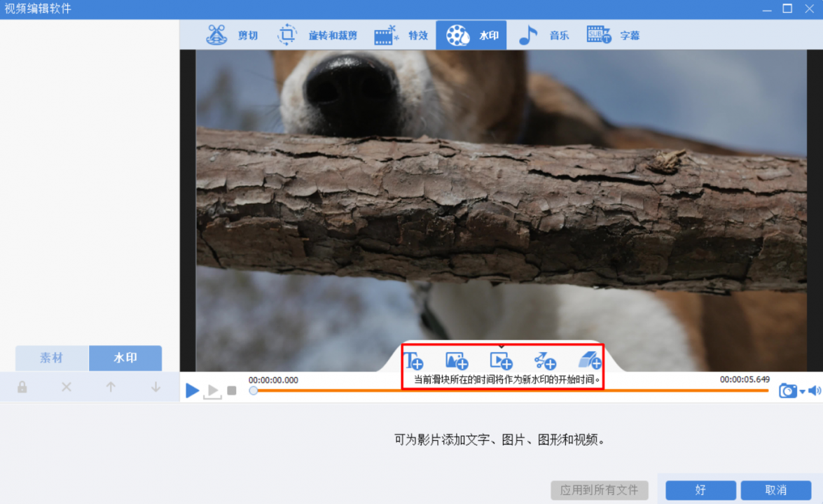
Task: Expand the snapshot dropdown arrow
Action: (802, 392)
